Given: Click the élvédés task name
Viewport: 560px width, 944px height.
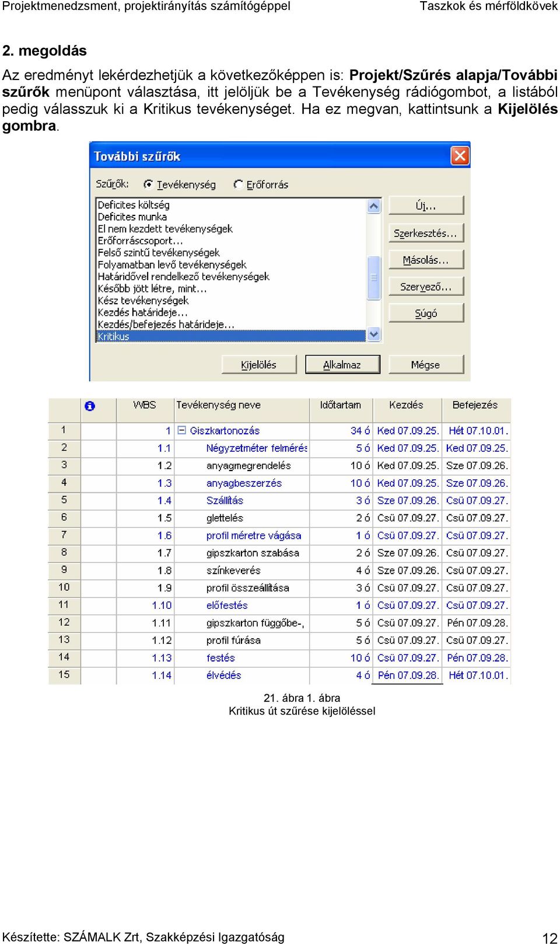Looking at the screenshot, I should [223, 675].
